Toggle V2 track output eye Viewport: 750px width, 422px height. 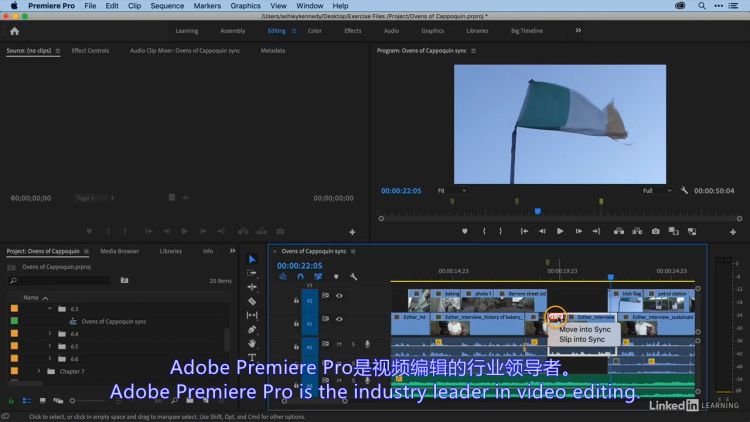coord(339,296)
